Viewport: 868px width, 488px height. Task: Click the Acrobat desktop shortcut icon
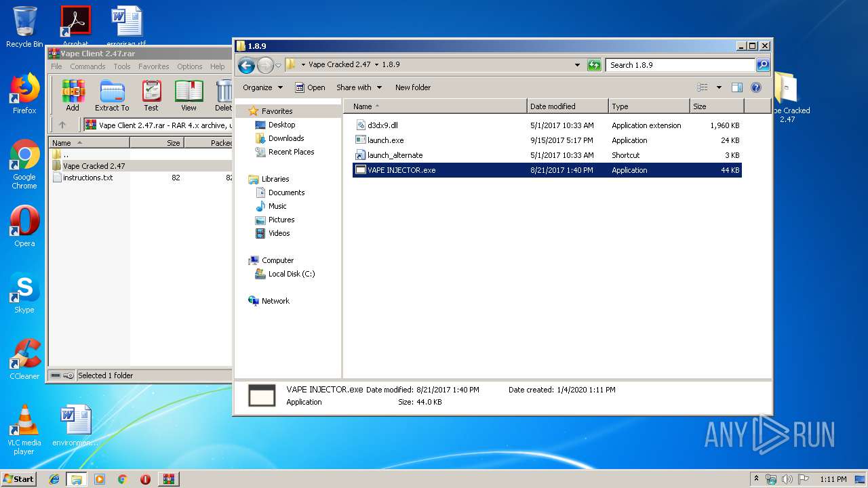pos(75,24)
